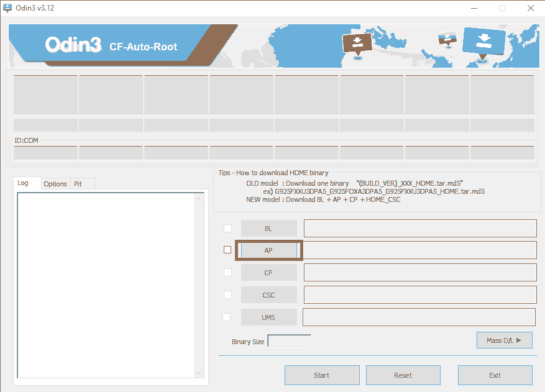Click the Odin3 app icon in title bar

tap(7, 8)
